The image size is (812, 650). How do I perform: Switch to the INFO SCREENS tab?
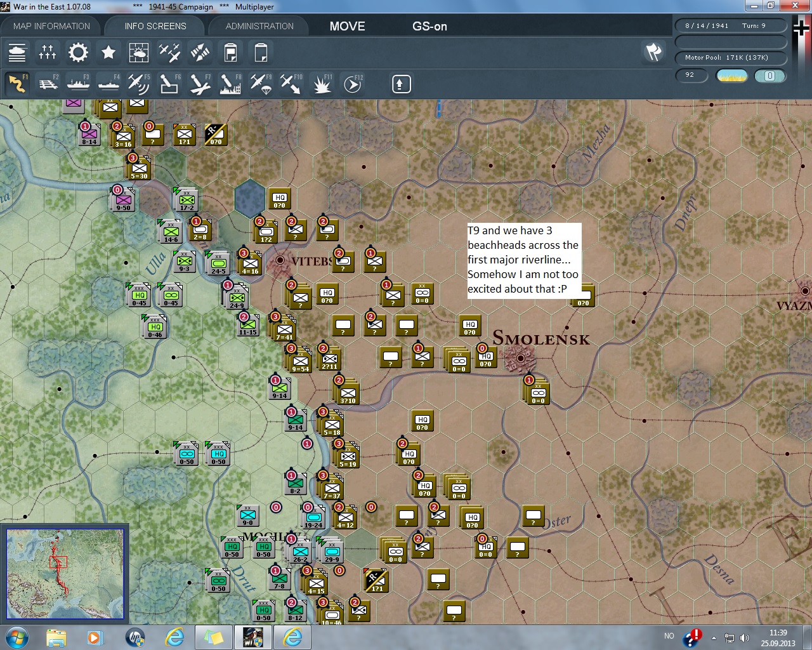[x=155, y=26]
